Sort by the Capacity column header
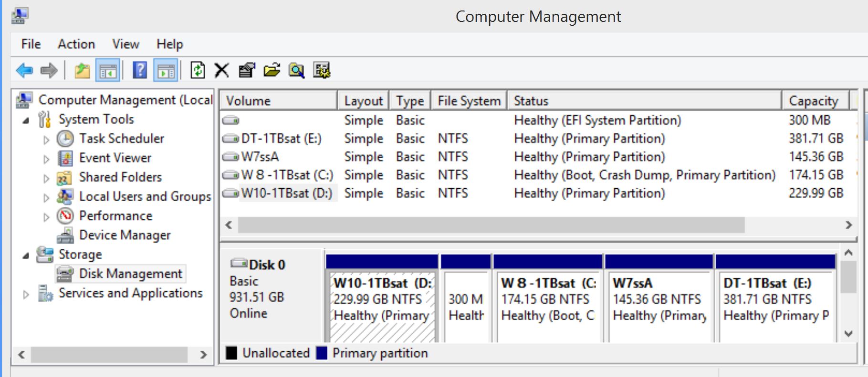The height and width of the screenshot is (377, 868). pyautogui.click(x=816, y=101)
